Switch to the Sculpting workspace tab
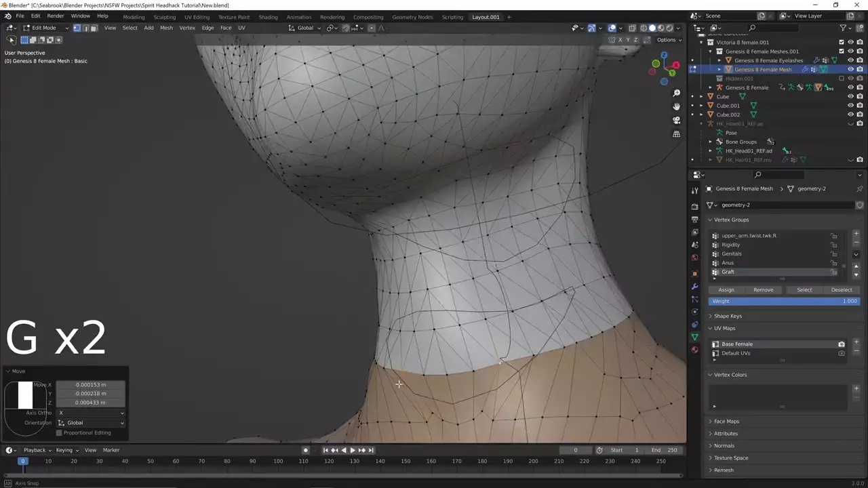The image size is (868, 488). click(164, 17)
